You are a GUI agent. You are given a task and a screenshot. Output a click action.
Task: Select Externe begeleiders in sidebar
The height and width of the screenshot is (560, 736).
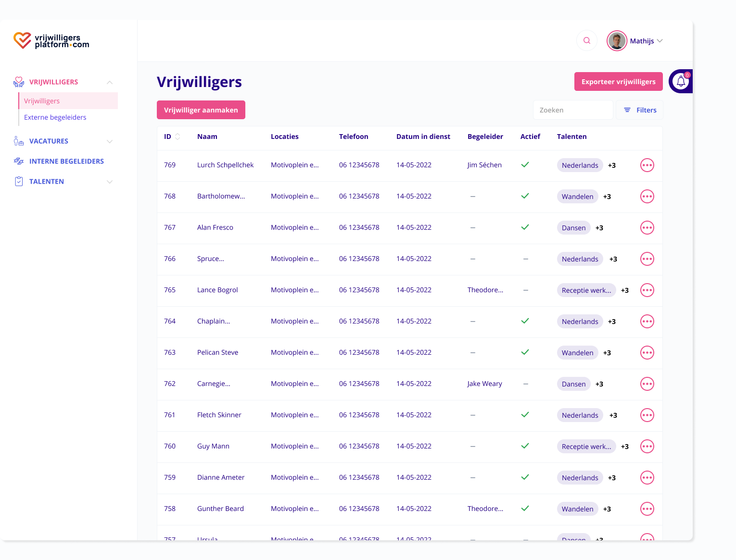[55, 118]
